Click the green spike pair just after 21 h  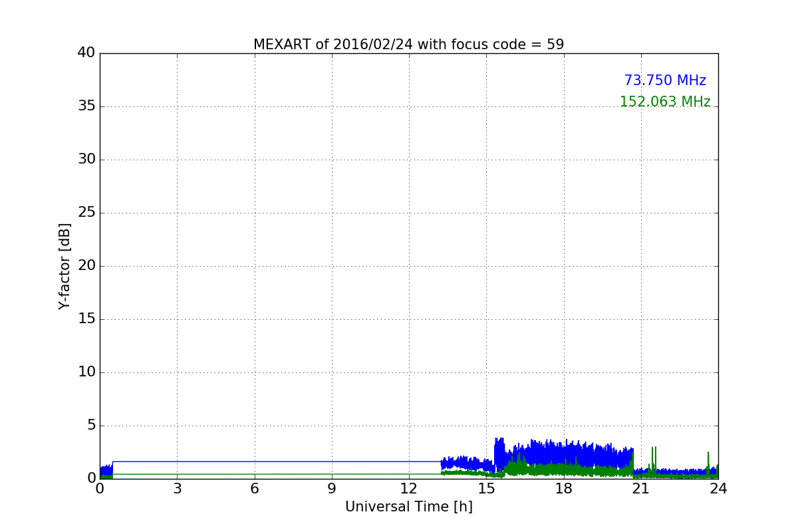coord(654,462)
